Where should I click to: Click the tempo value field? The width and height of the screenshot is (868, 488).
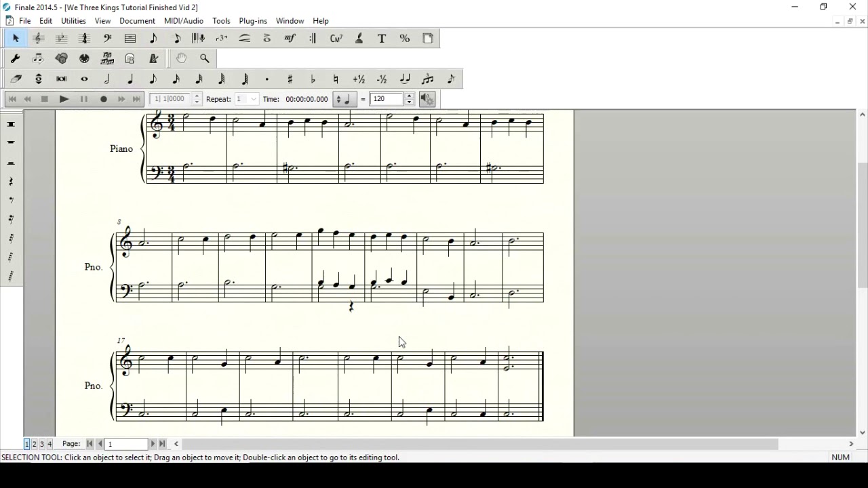pos(387,99)
